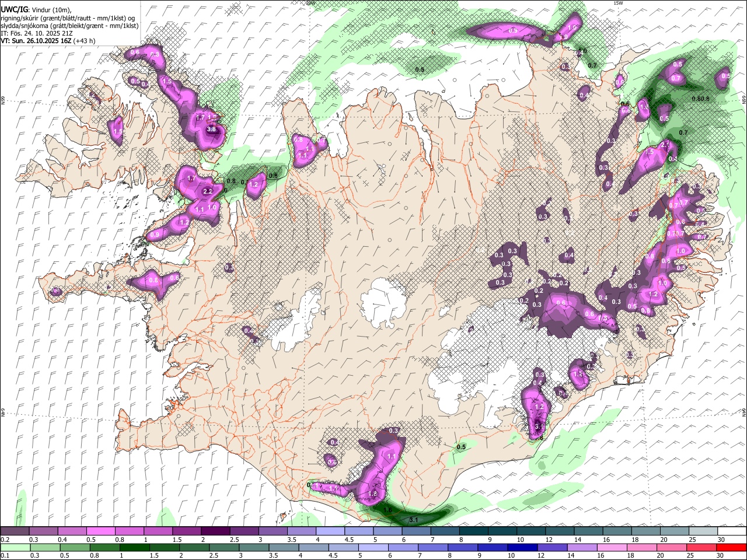Click the dark navy swatch above the lower scale's 10
The height and width of the screenshot is (560, 747).
[521, 548]
